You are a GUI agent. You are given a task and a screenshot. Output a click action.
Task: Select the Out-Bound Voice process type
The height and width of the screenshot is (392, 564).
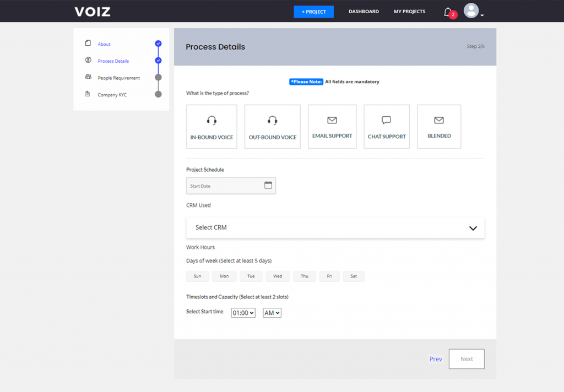click(272, 127)
